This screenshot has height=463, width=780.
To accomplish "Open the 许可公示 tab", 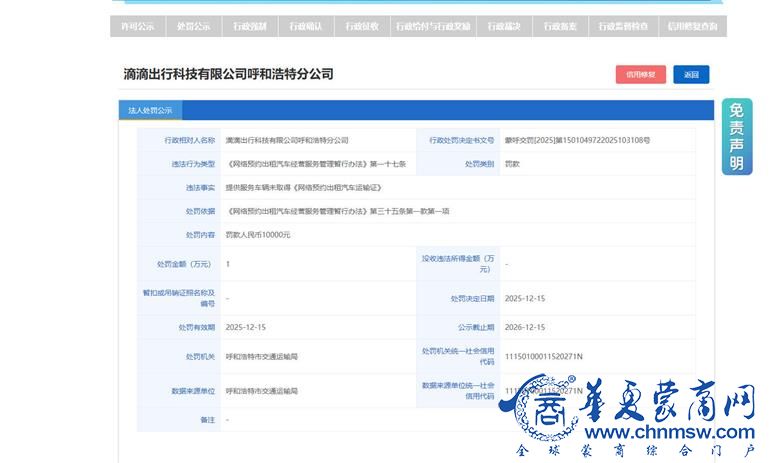I will click(x=137, y=26).
